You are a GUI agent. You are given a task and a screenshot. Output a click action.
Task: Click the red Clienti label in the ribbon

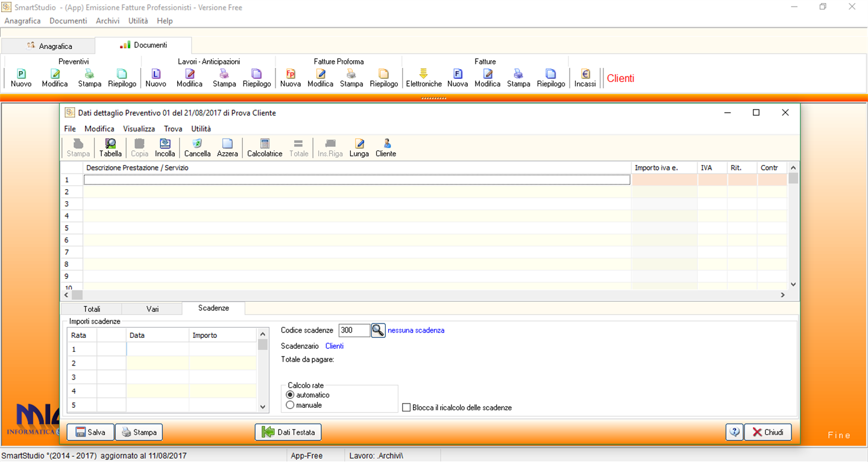[621, 78]
